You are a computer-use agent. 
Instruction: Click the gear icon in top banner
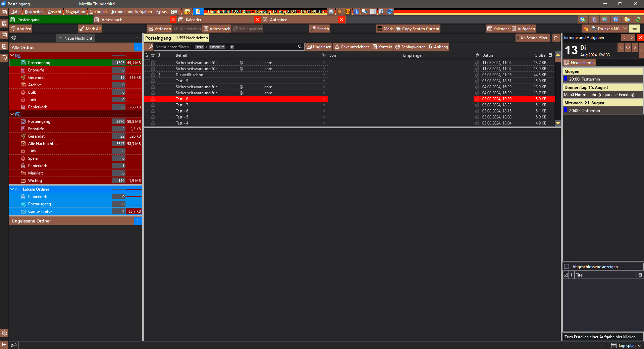point(331,12)
